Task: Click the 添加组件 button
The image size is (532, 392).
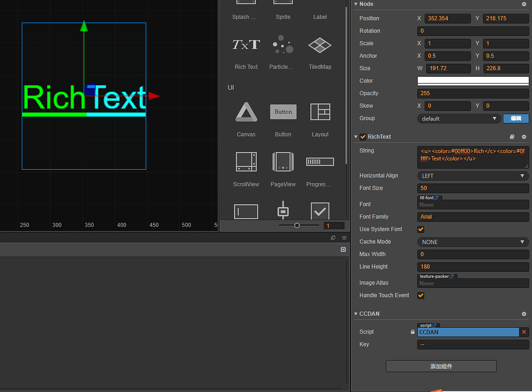Action: [x=441, y=366]
